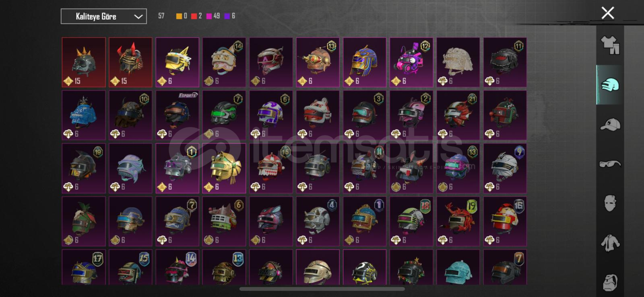The height and width of the screenshot is (297, 644).
Task: Filter by the orange quality swatch
Action: pos(179,16)
